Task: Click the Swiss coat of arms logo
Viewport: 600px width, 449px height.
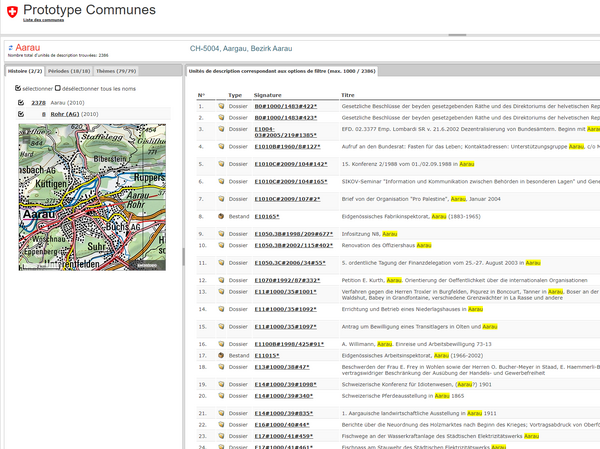Action: (12, 11)
